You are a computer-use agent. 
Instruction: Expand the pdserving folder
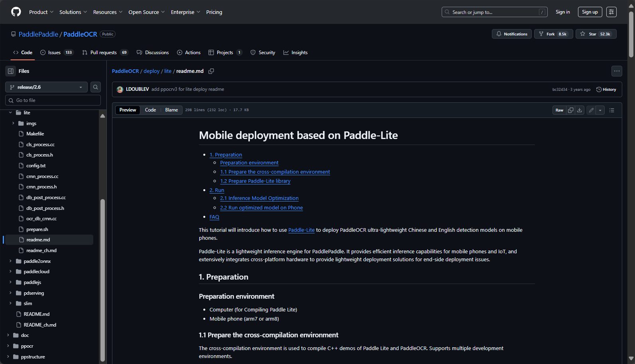(10, 293)
